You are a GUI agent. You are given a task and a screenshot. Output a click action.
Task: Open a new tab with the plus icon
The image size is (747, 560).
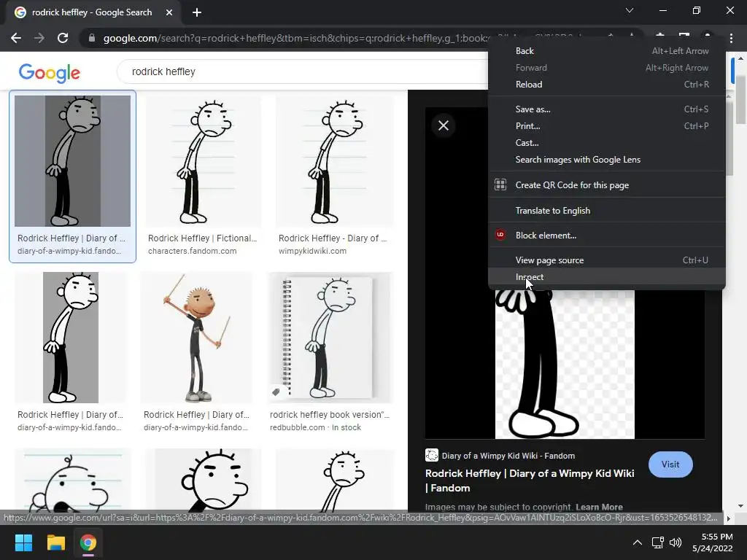point(197,12)
